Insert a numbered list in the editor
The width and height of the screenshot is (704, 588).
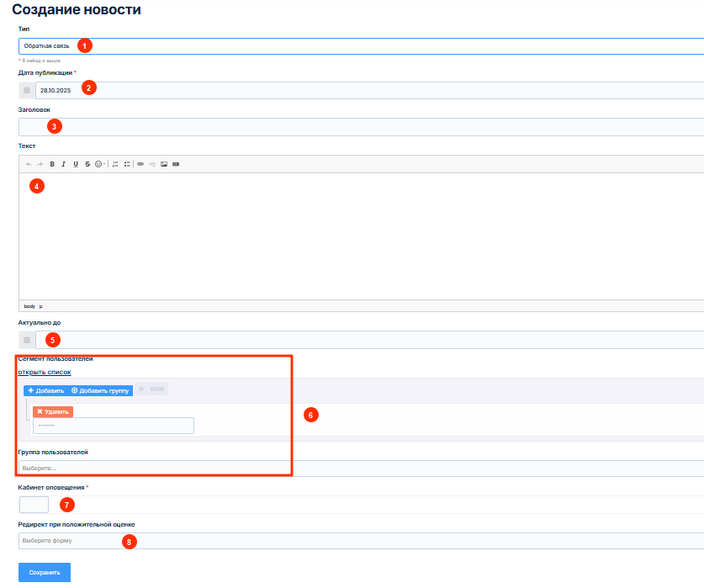(115, 164)
